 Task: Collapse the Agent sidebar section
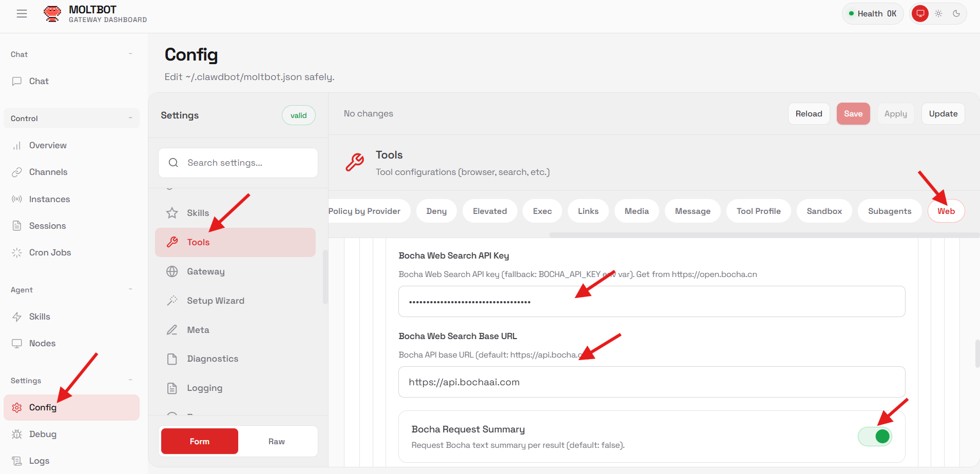tap(71, 290)
